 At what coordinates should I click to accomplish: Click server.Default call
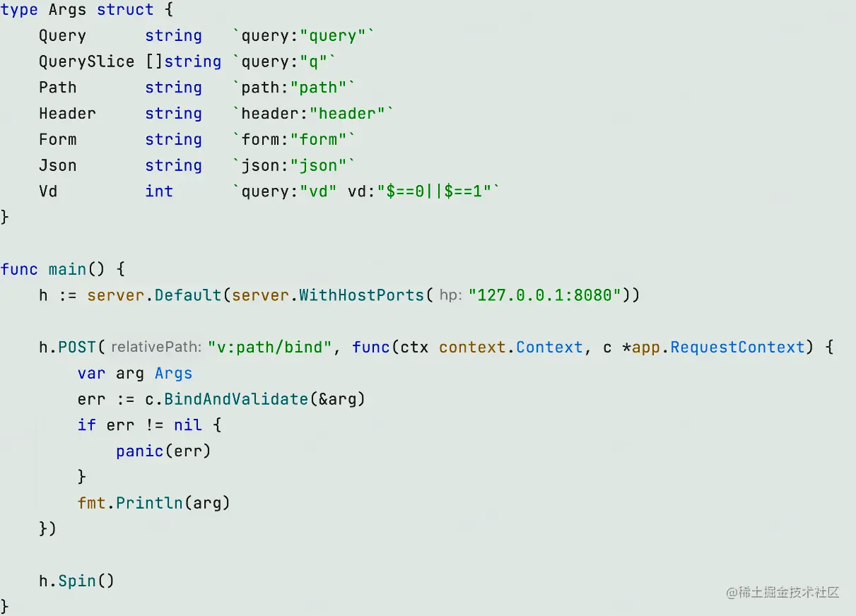tap(154, 295)
